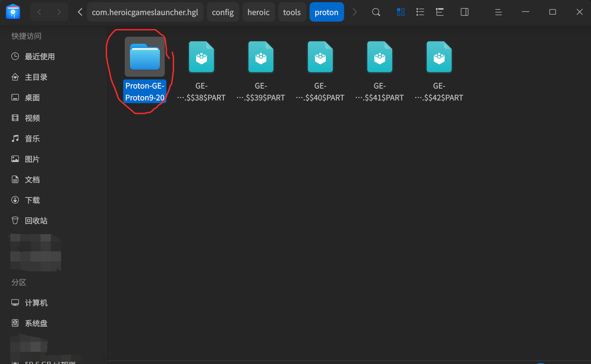The image size is (591, 364).
Task: Open the search icon in toolbar
Action: (x=376, y=12)
